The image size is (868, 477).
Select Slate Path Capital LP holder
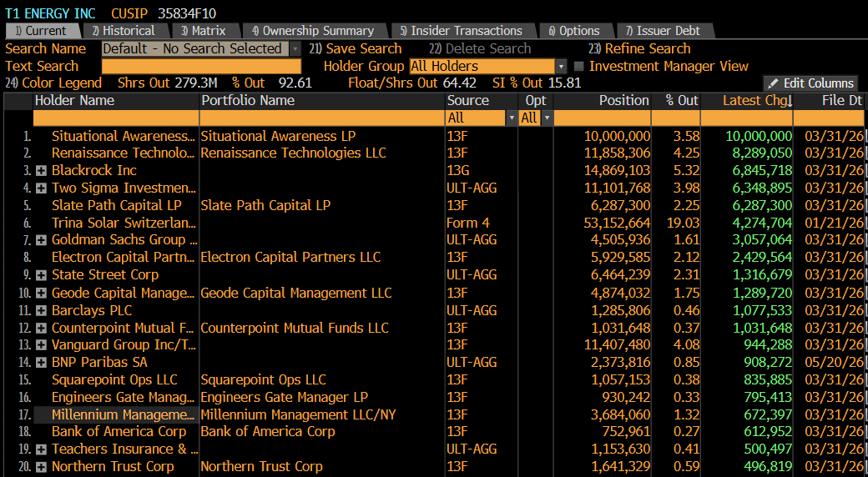(117, 205)
